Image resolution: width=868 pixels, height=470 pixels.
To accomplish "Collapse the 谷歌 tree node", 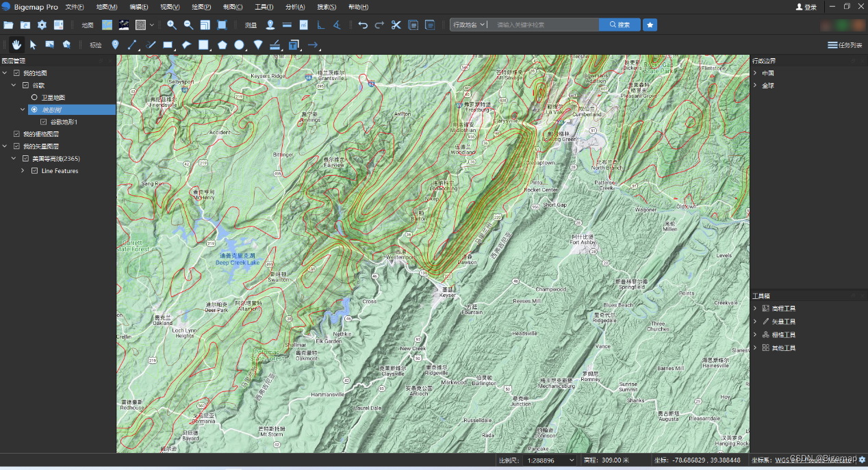I will tap(14, 86).
